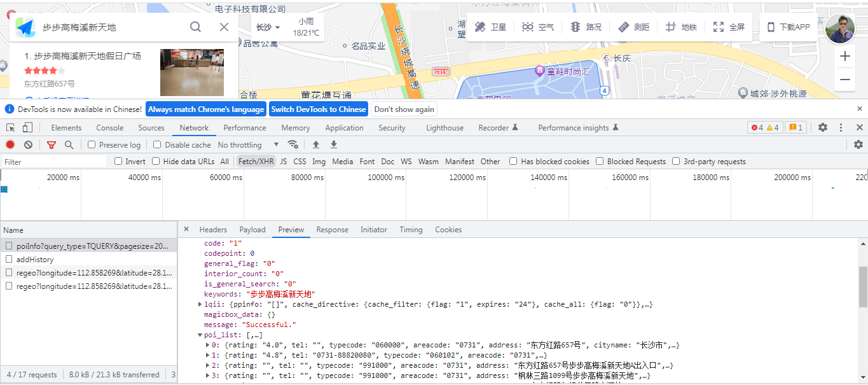
Task: Stop recording the network log
Action: point(10,144)
